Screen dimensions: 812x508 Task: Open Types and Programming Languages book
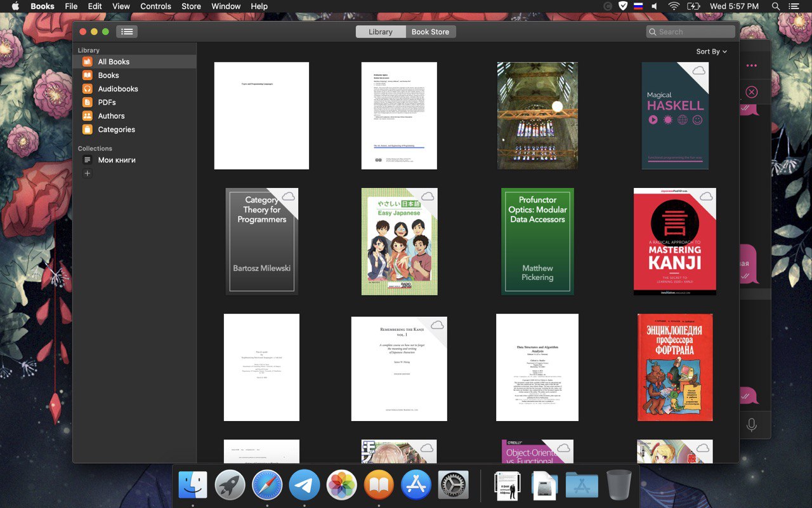coord(261,116)
